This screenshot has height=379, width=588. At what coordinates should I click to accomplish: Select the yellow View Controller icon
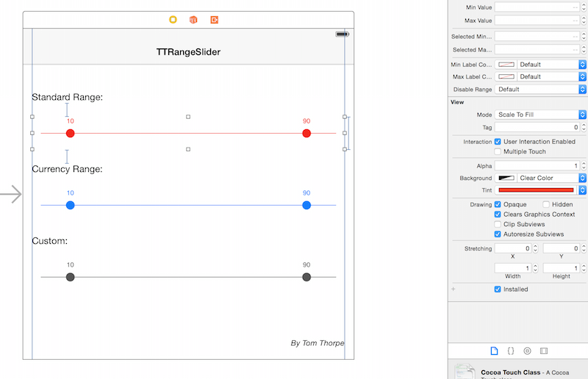(173, 20)
